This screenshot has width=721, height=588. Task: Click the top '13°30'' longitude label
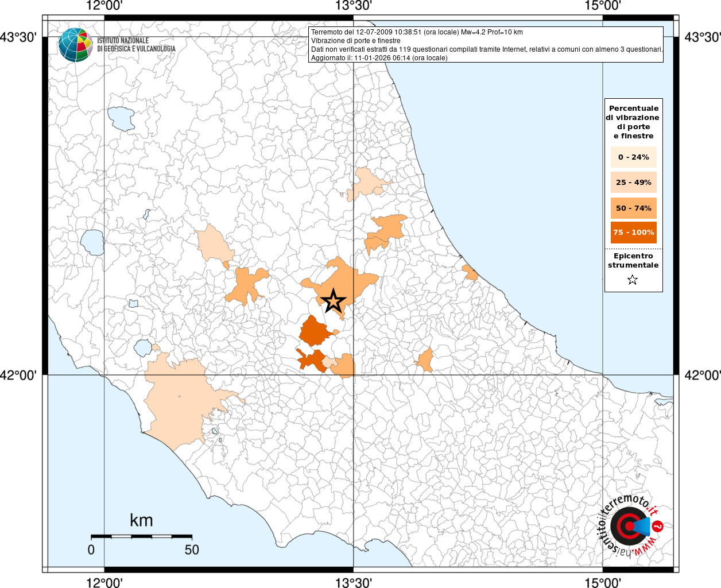tap(354, 6)
